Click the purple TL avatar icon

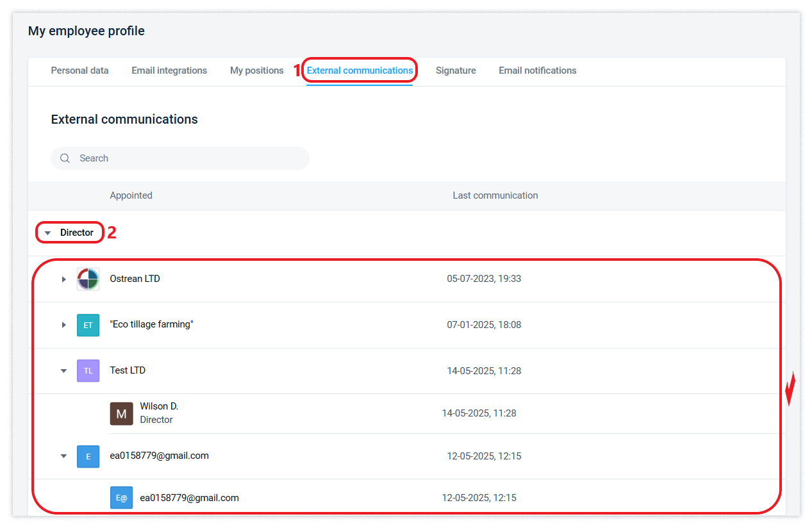(88, 370)
